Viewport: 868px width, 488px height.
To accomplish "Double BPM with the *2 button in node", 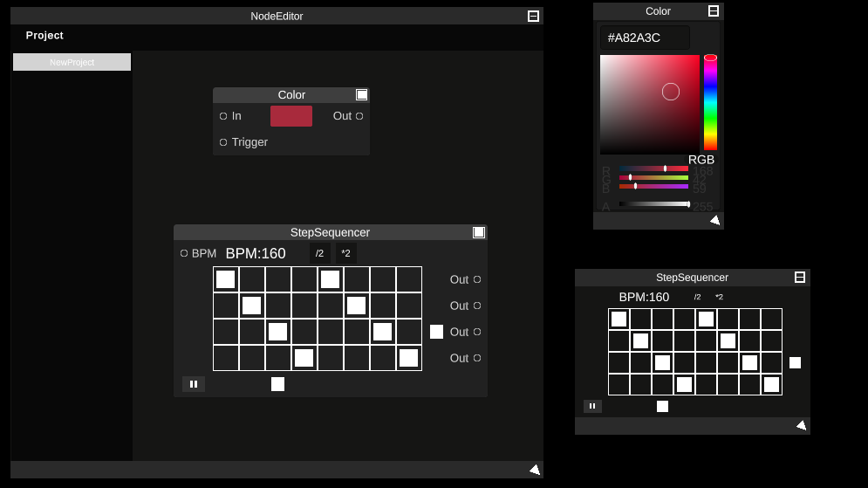I will pyautogui.click(x=346, y=253).
